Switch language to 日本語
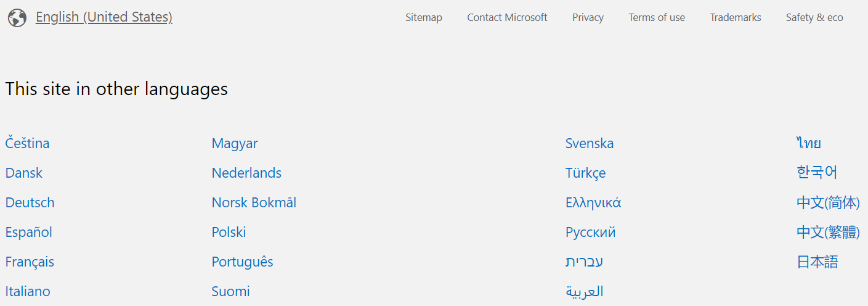The width and height of the screenshot is (868, 306). [817, 262]
